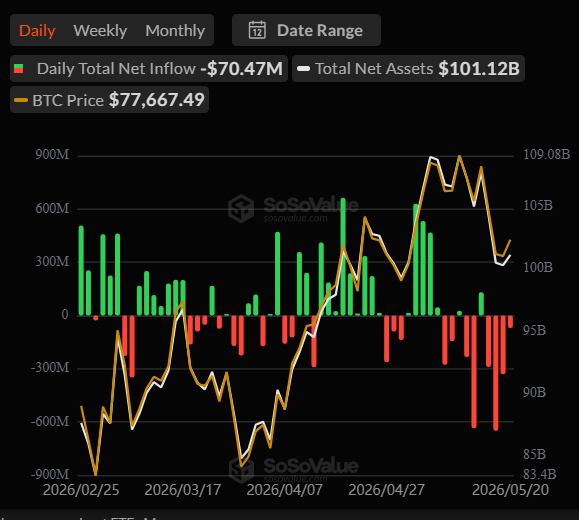Switch chart to Monthly view
The width and height of the screenshot is (579, 520).
[x=175, y=31]
